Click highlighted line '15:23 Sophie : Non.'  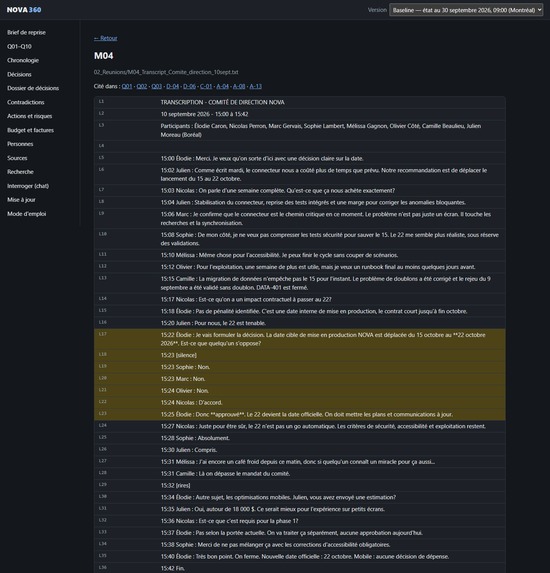[x=300, y=367]
